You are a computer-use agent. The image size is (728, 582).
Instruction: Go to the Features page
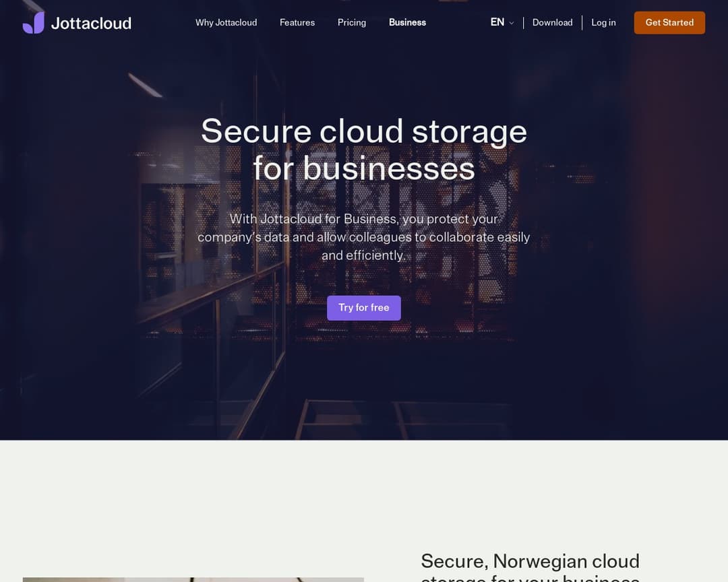tap(297, 22)
